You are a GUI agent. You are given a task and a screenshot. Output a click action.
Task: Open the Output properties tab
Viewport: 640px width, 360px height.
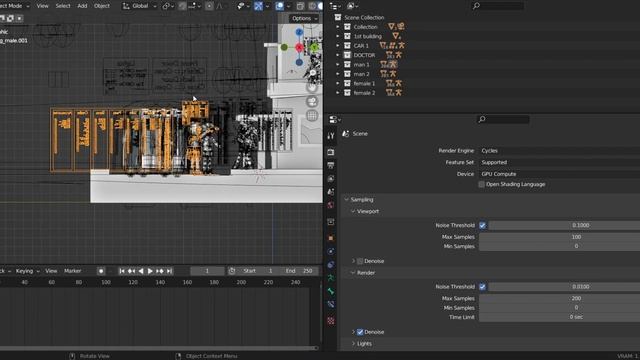pos(331,165)
